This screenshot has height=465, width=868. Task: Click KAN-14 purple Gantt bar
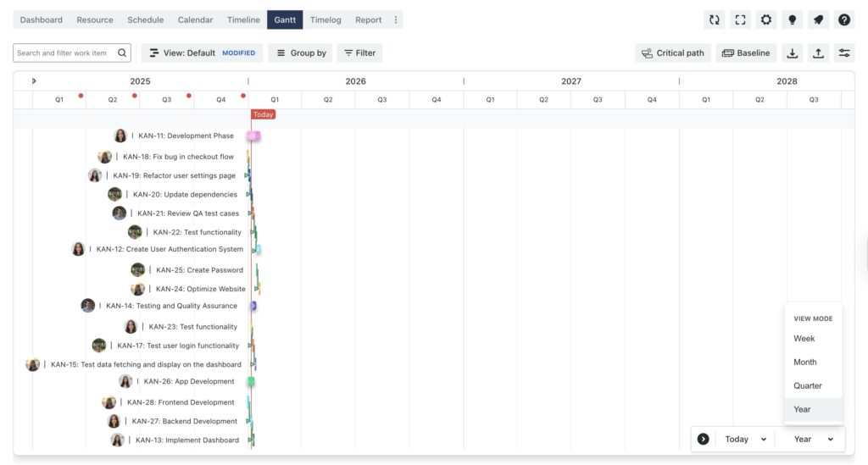click(x=253, y=305)
